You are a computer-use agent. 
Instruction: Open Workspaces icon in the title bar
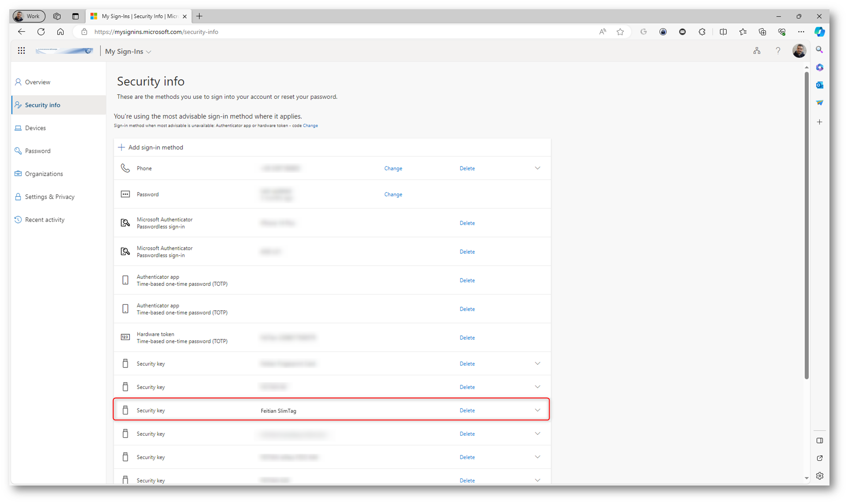(x=57, y=16)
